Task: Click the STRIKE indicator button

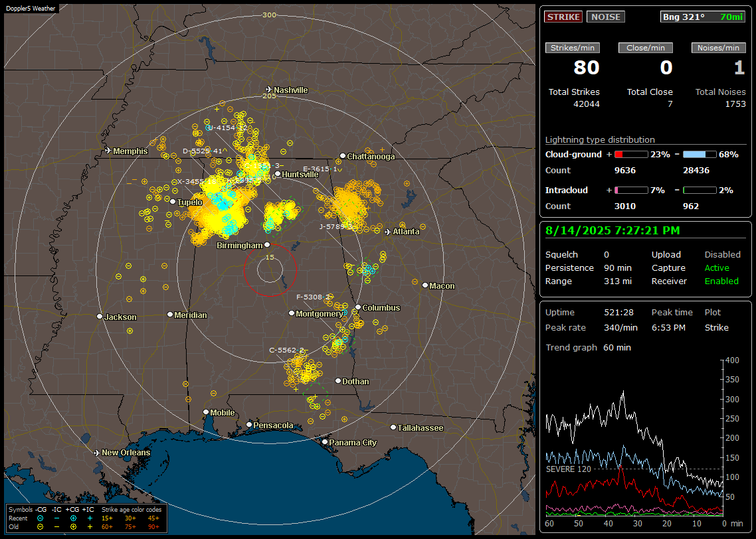Action: click(563, 17)
